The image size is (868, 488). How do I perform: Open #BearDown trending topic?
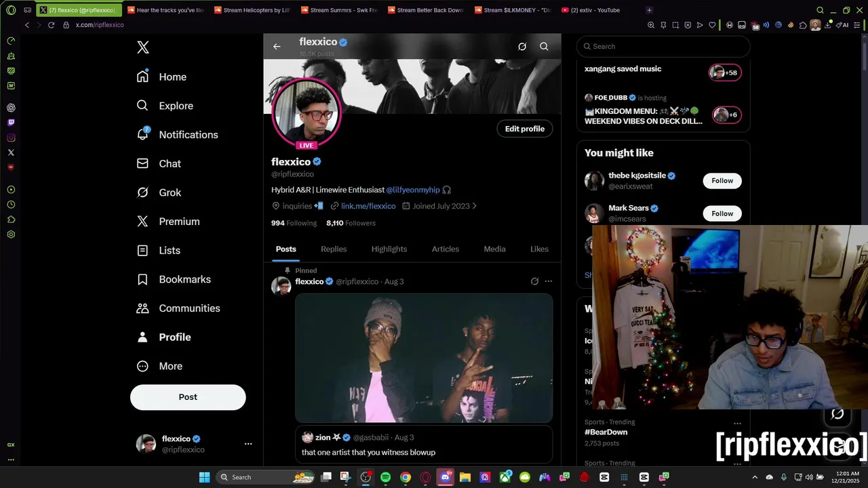(x=606, y=432)
